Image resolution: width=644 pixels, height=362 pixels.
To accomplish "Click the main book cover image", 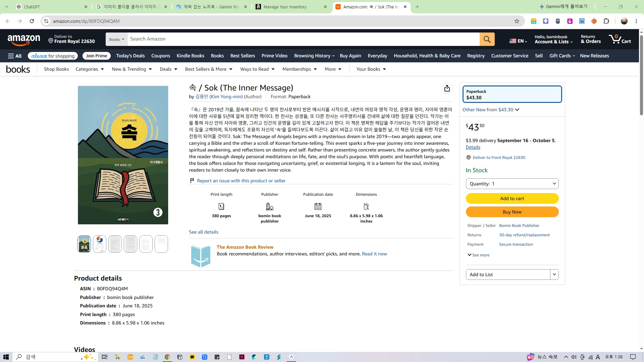I will click(123, 155).
